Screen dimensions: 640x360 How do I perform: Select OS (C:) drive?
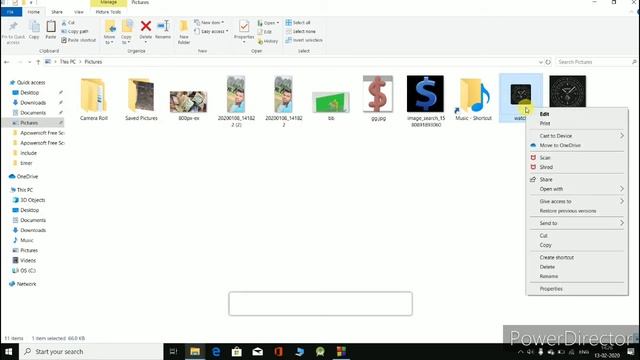click(28, 271)
